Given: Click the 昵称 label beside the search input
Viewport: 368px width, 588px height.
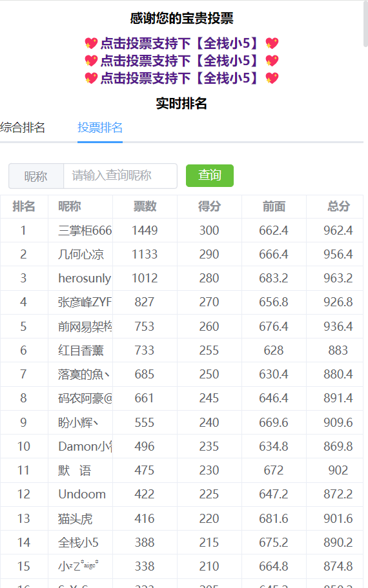Looking at the screenshot, I should tap(36, 176).
